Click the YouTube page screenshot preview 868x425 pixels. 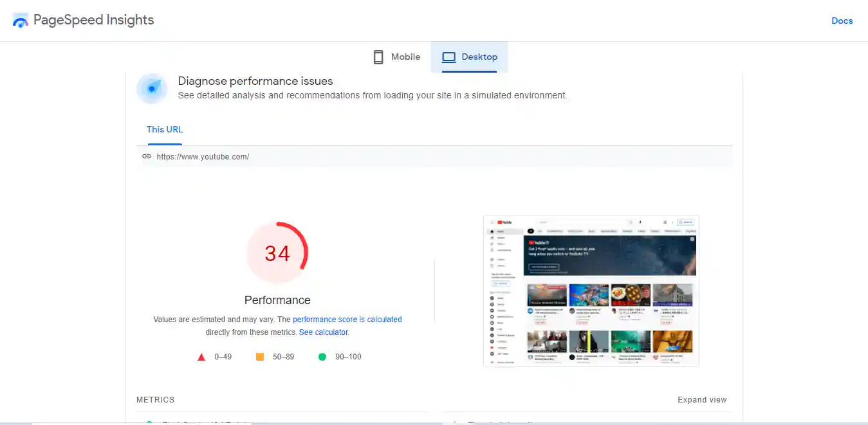(591, 291)
